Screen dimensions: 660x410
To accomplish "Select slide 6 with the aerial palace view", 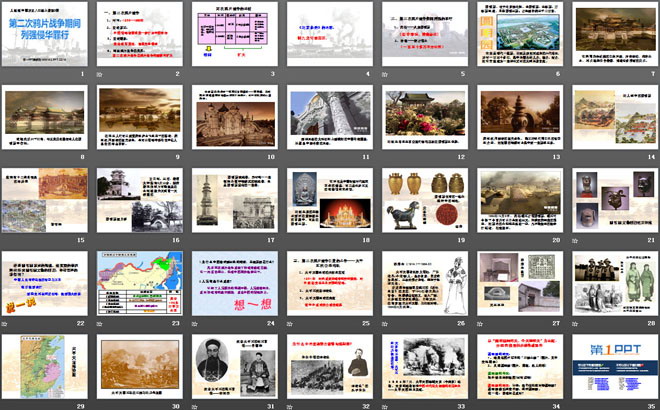I will (520, 34).
